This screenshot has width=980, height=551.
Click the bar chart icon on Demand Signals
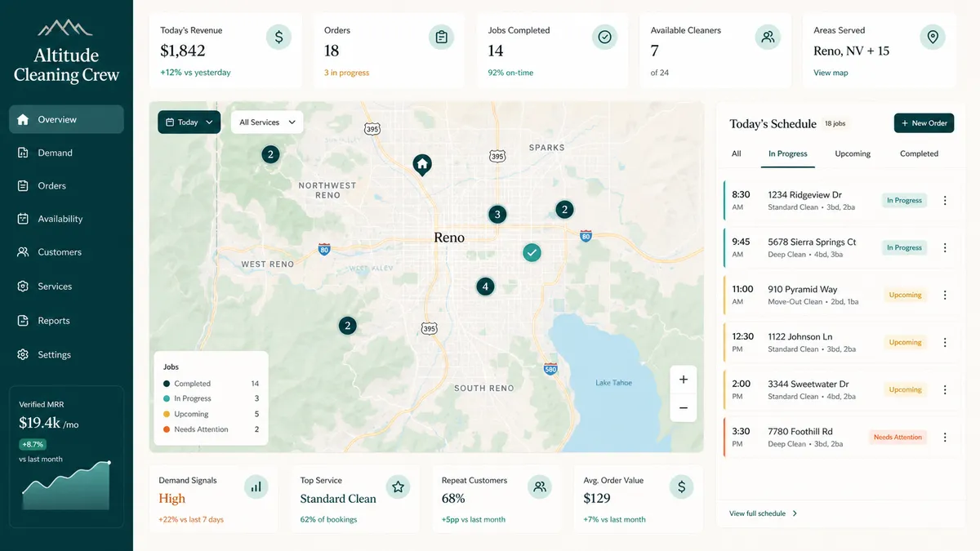pyautogui.click(x=256, y=487)
